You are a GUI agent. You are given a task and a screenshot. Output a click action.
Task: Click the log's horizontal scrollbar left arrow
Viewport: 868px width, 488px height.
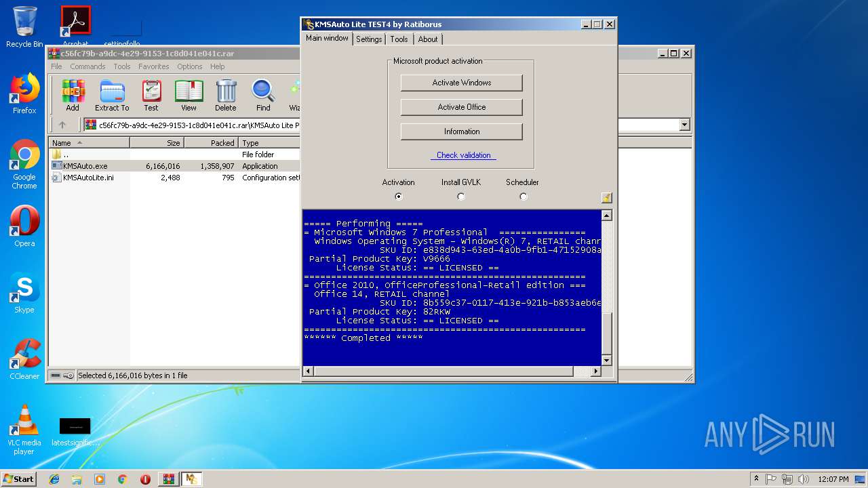(x=308, y=371)
